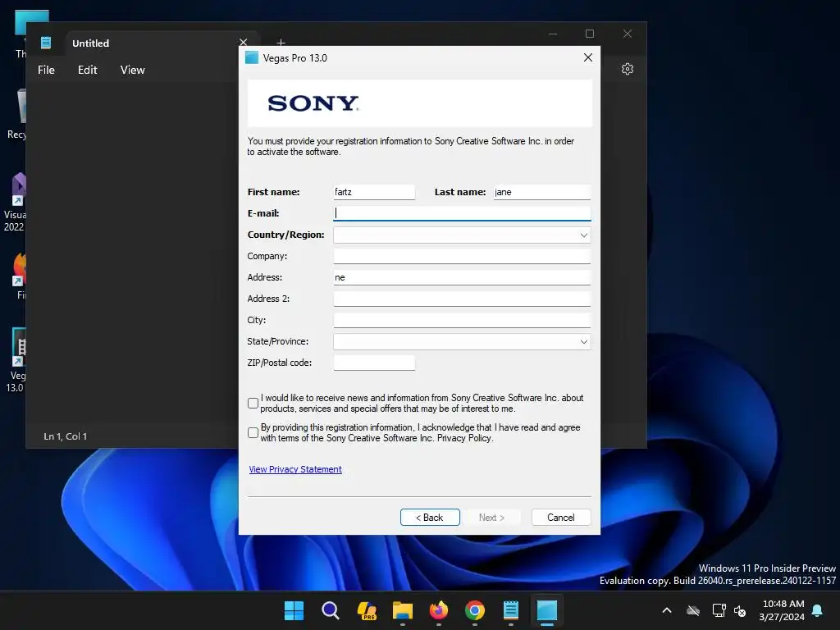Focus the E-mail input field
The height and width of the screenshot is (630, 840).
[462, 213]
